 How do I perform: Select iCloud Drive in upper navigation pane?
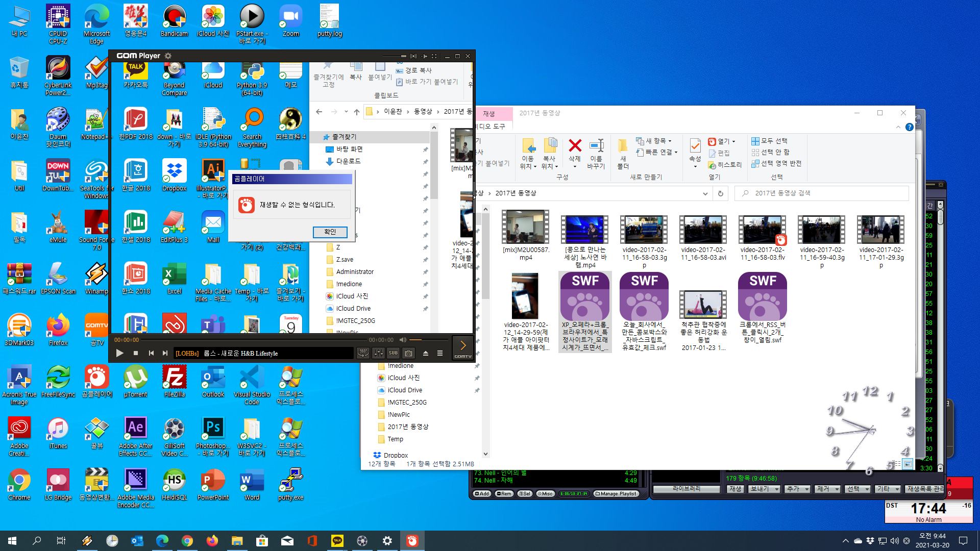[x=353, y=309]
